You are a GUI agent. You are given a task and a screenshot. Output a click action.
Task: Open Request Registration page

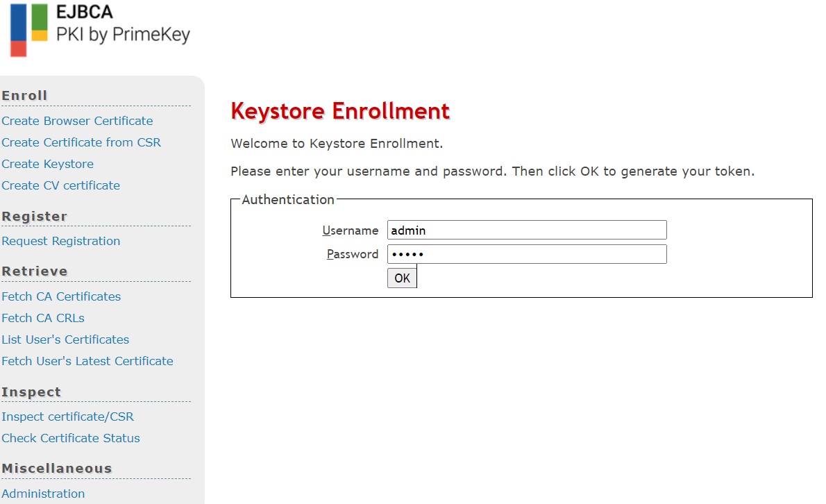[x=60, y=241]
